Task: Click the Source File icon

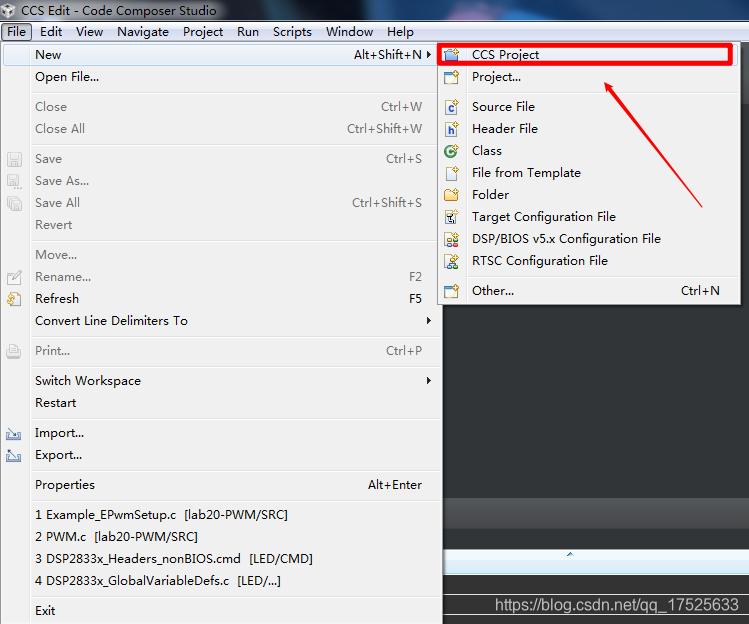Action: (451, 107)
